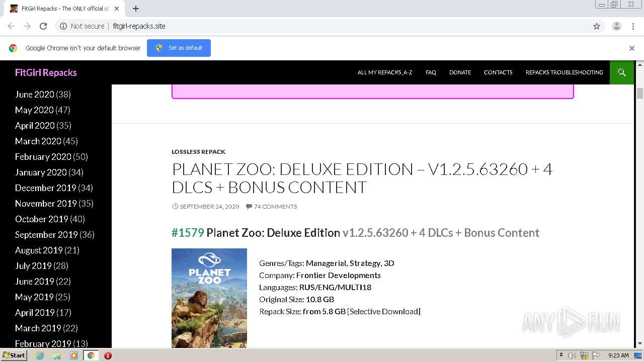Open a new tab with plus icon
The height and width of the screenshot is (362, 644).
pos(136,9)
